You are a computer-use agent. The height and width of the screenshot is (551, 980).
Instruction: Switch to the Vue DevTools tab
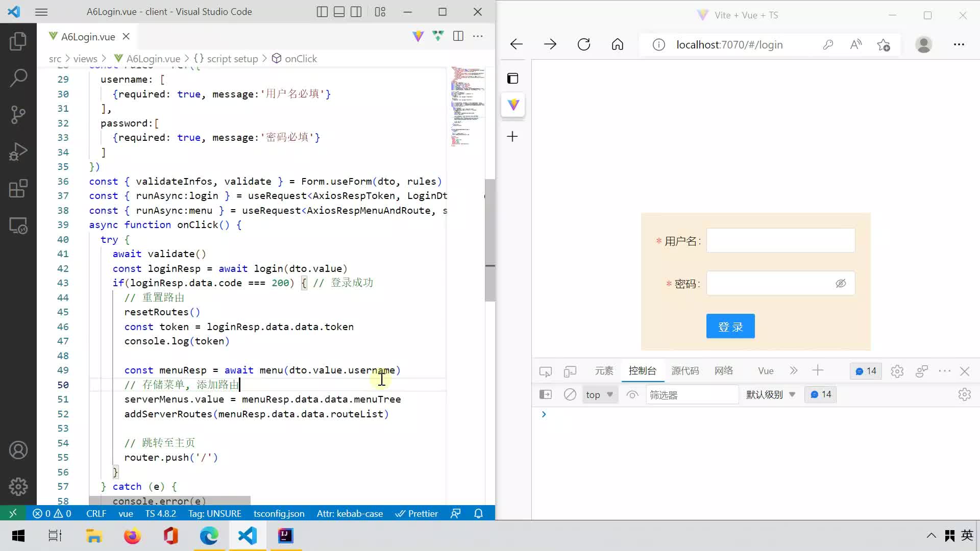pos(766,371)
